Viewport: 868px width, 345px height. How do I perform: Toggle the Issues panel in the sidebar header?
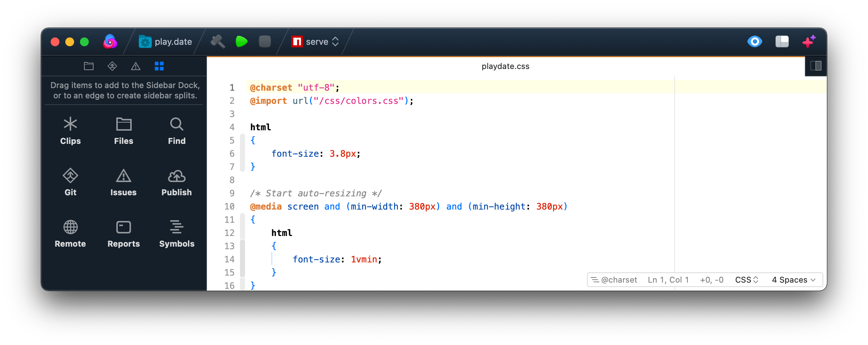pos(136,66)
